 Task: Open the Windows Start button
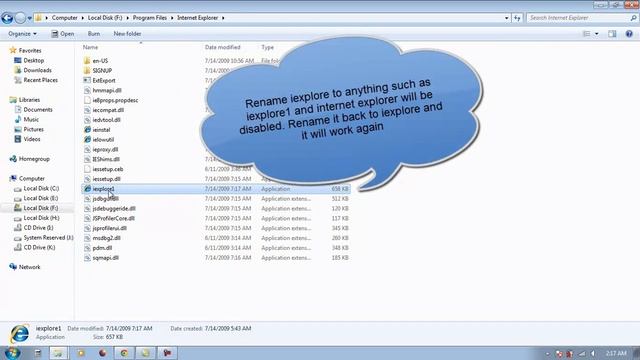point(12,353)
